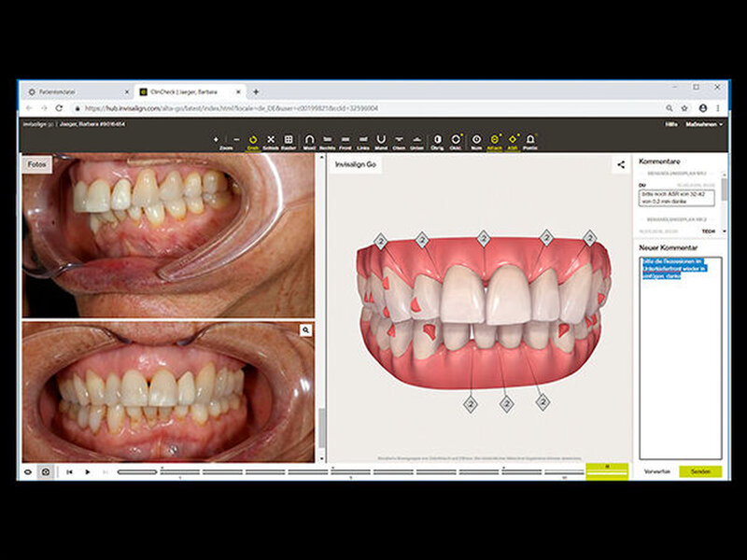Close the Patientendatei browser tab
Screen dimensions: 747x560
pyautogui.click(x=127, y=91)
